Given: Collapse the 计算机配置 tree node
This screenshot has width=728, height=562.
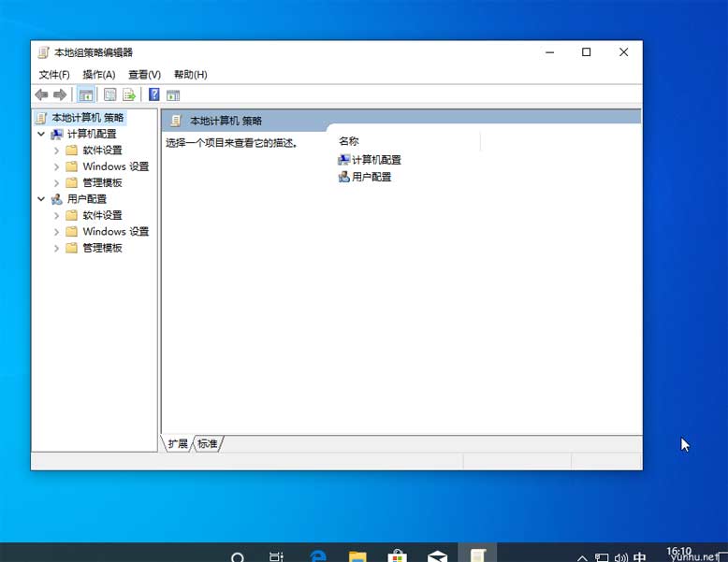Looking at the screenshot, I should point(41,134).
